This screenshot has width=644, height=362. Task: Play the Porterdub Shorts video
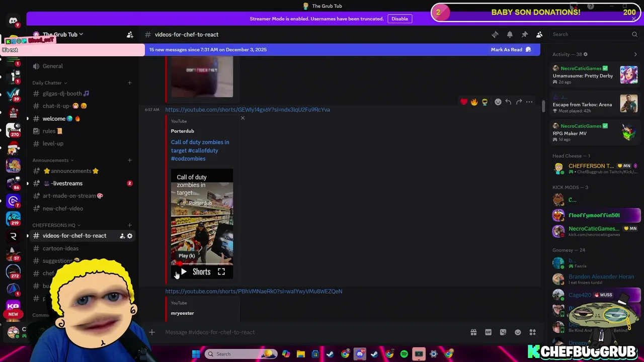point(184,272)
